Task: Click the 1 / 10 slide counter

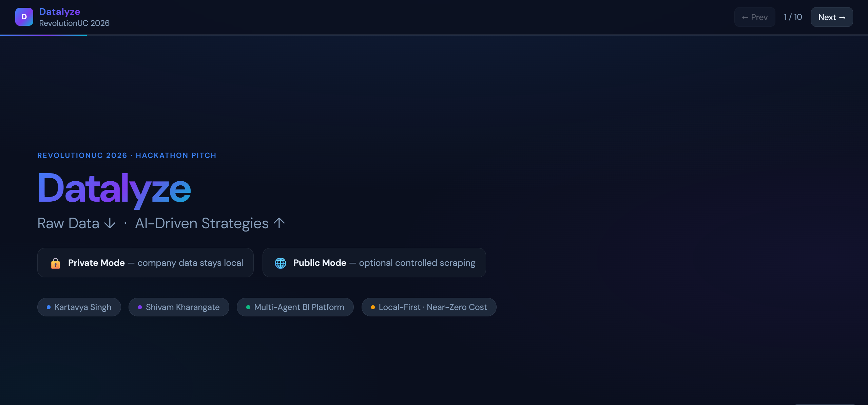Action: (x=793, y=17)
